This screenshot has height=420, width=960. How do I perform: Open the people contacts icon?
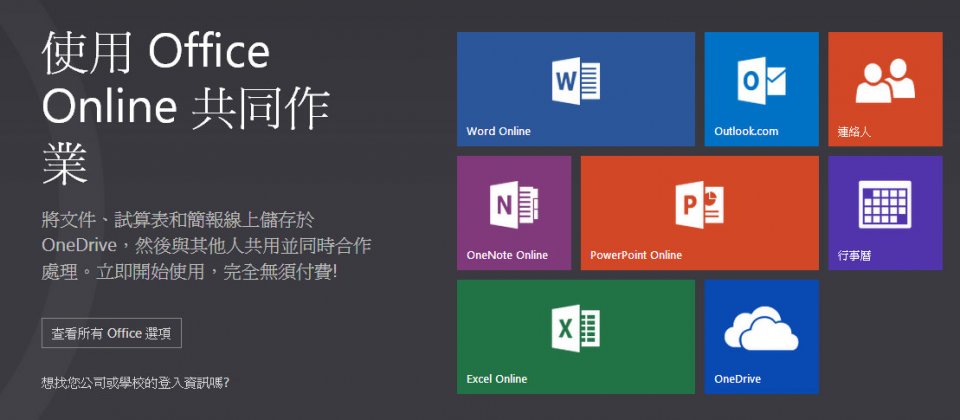(x=885, y=80)
